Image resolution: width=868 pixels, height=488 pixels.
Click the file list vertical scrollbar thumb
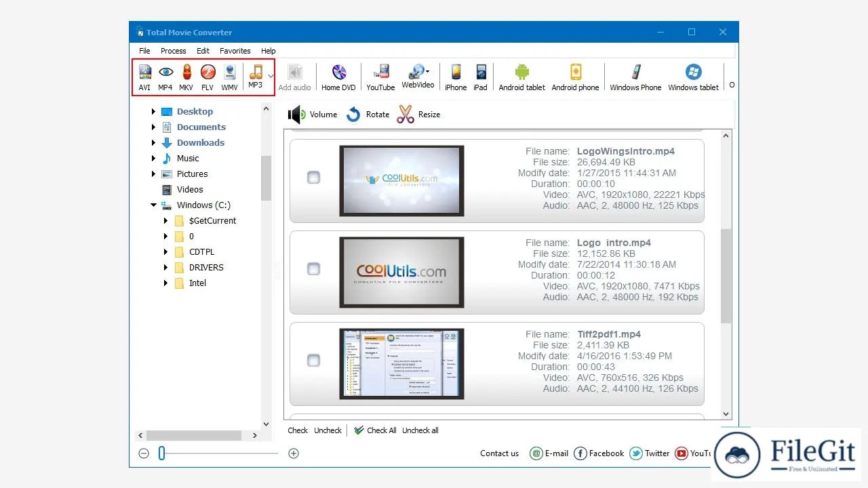(726, 276)
